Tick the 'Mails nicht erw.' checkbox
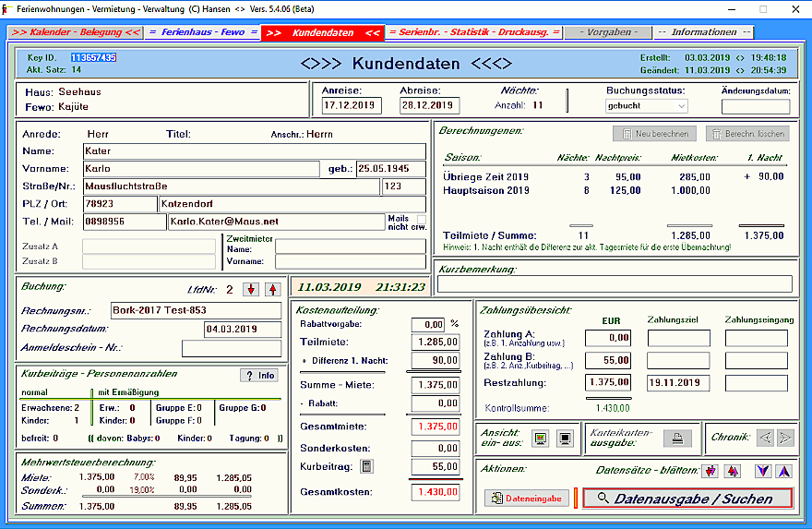 [x=421, y=219]
